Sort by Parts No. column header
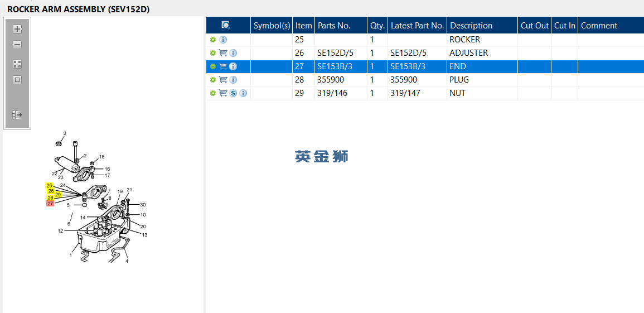This screenshot has height=313, width=644. pos(341,26)
